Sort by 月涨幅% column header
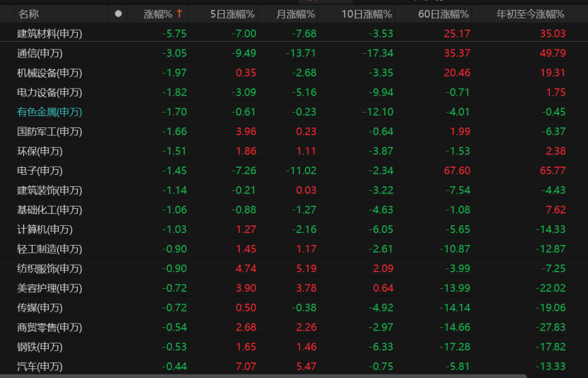588x378 pixels. point(295,14)
